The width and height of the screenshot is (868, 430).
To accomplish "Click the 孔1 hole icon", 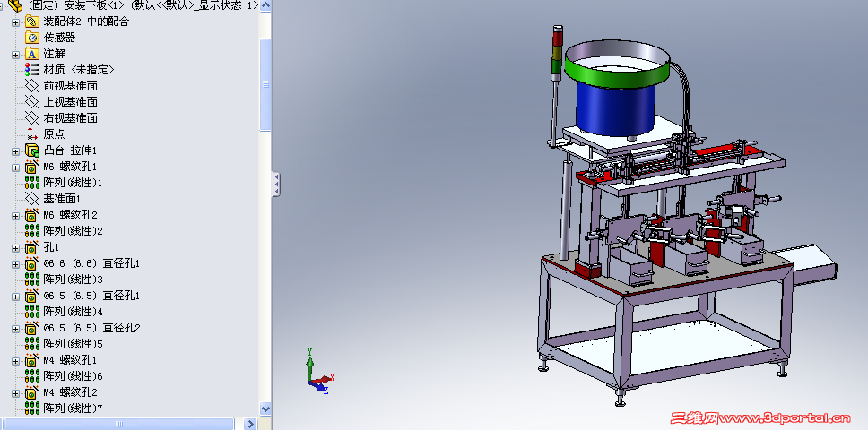I will (32, 247).
